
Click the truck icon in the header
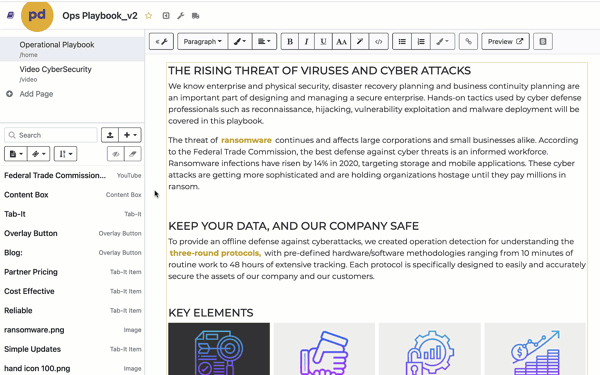[196, 16]
